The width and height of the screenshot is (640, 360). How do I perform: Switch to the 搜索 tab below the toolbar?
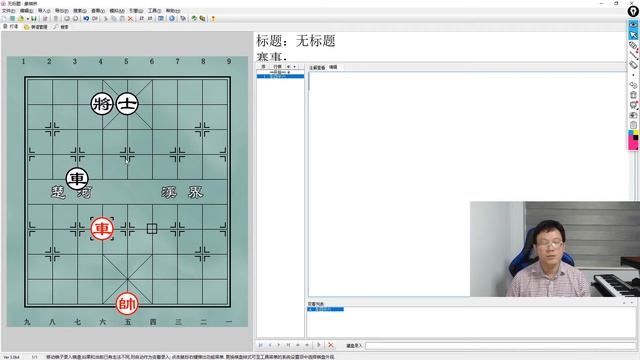coord(61,27)
